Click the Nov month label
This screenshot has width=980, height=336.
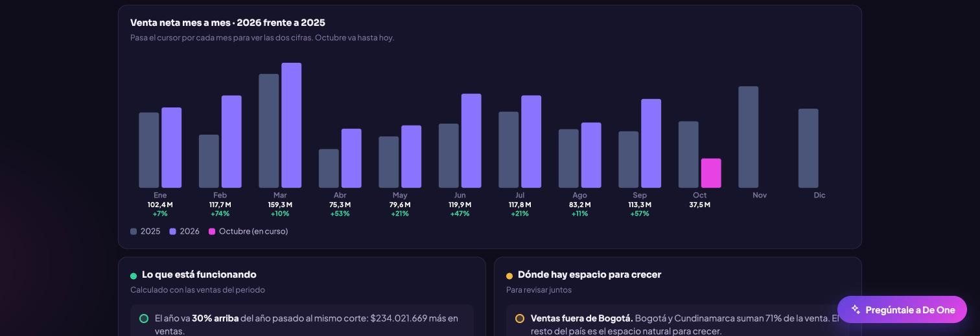[760, 195]
